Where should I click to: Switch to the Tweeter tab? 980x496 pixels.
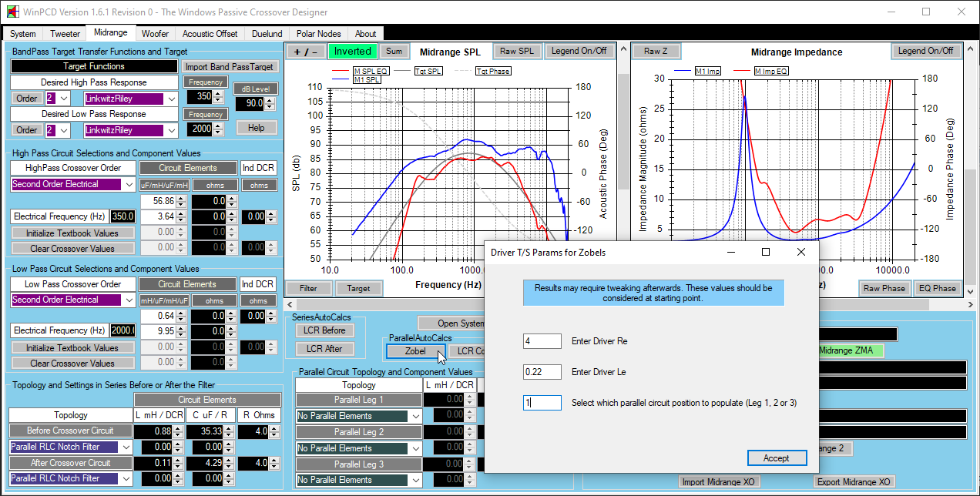[65, 34]
